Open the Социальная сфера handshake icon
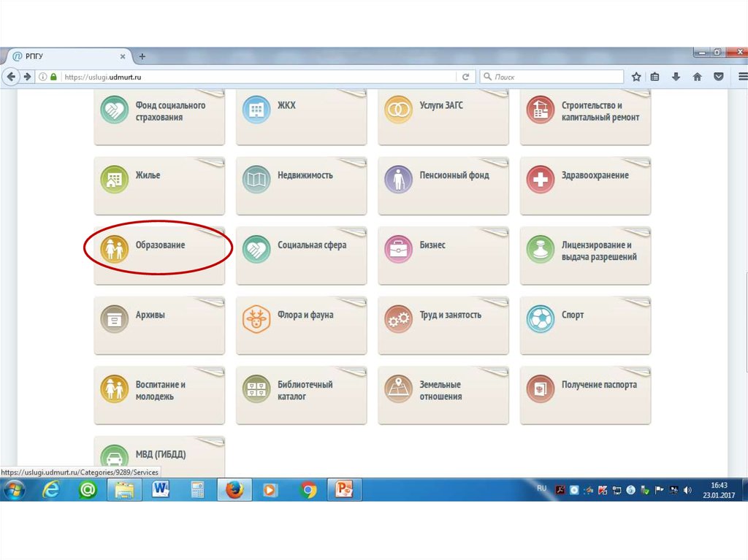This screenshot has height=560, width=748. (256, 249)
